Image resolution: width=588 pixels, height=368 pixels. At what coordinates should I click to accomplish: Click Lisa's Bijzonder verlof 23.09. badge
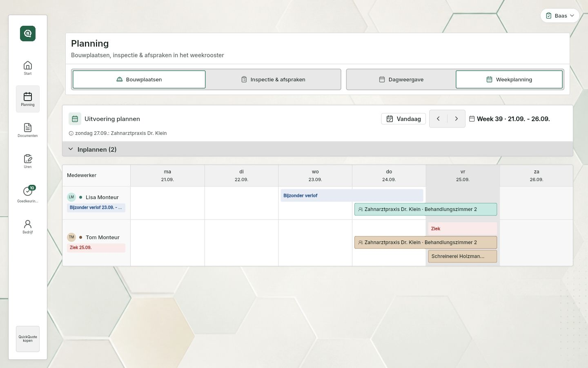[96, 208]
